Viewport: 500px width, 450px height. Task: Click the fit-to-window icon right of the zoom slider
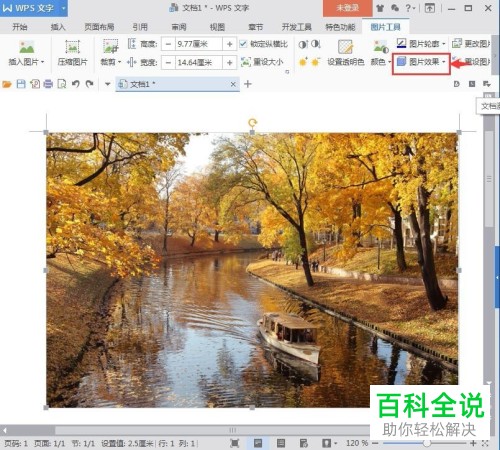click(485, 443)
